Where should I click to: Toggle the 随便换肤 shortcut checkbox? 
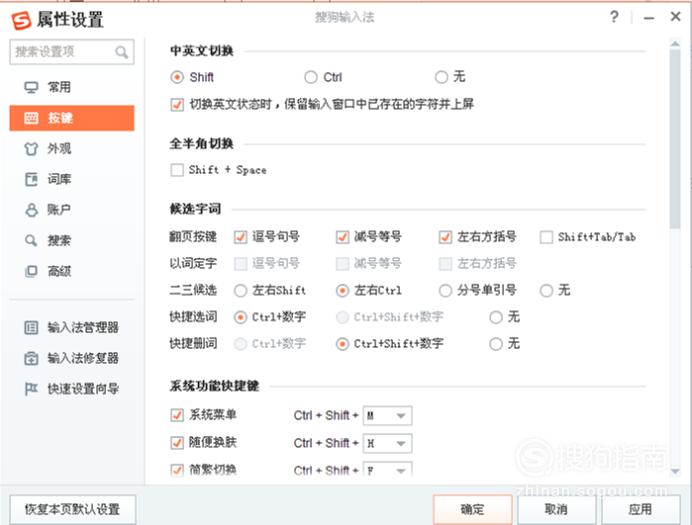coord(177,442)
